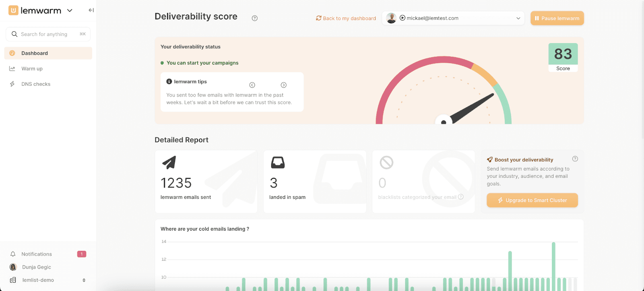
Task: Click the mickael account avatar photo
Action: tap(391, 18)
